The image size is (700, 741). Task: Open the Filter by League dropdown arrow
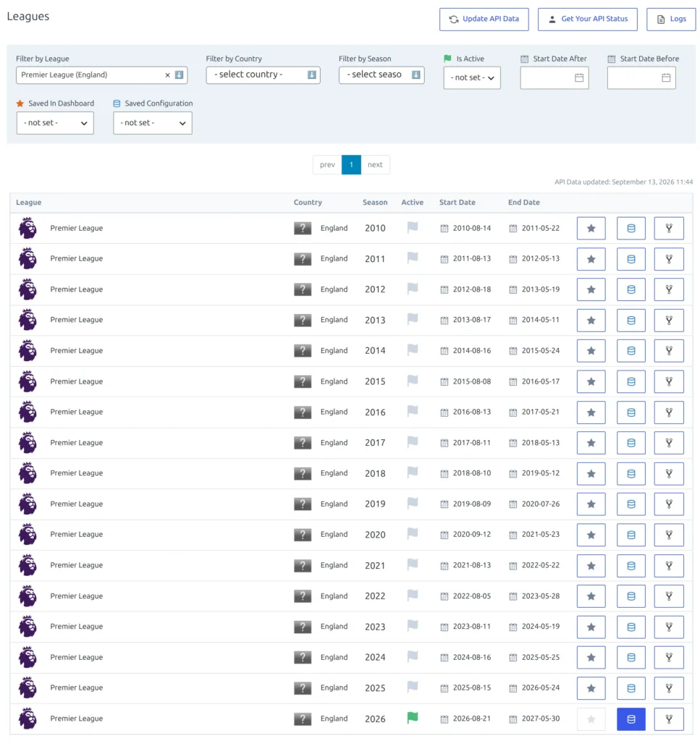point(179,75)
